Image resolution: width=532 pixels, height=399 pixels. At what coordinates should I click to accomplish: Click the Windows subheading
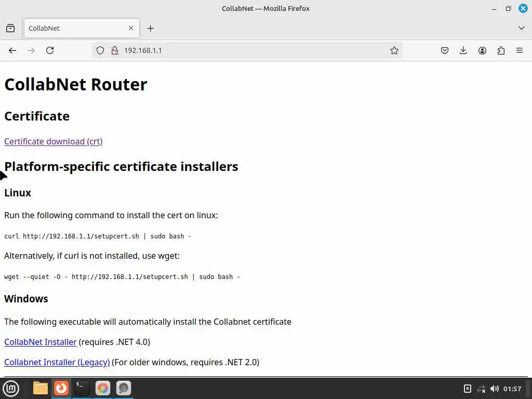point(26,299)
